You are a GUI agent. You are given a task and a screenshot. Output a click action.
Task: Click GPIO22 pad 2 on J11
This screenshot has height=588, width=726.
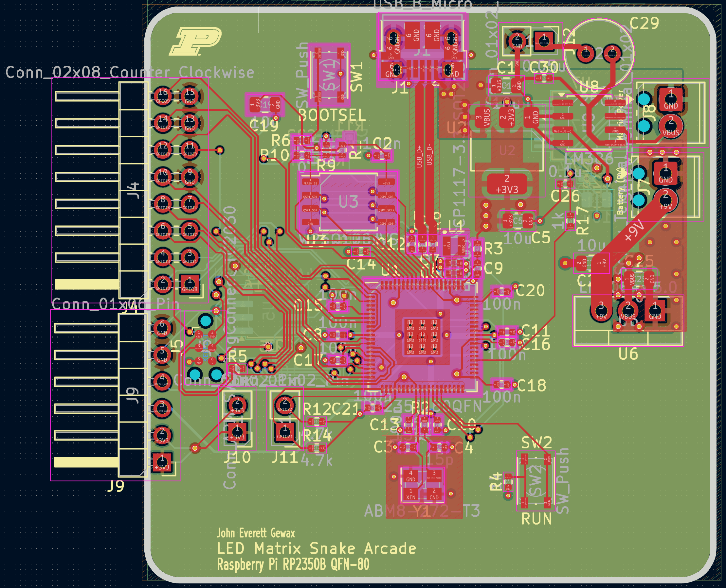point(285,405)
